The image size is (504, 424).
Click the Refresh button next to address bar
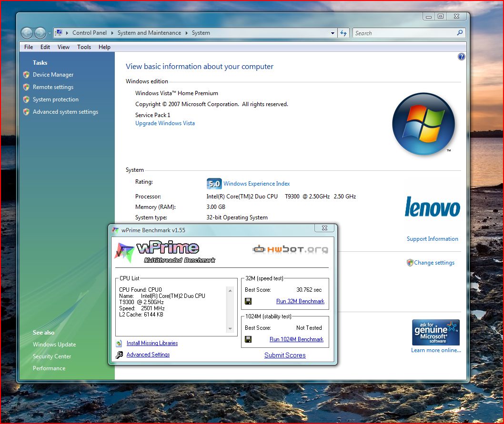pos(343,33)
